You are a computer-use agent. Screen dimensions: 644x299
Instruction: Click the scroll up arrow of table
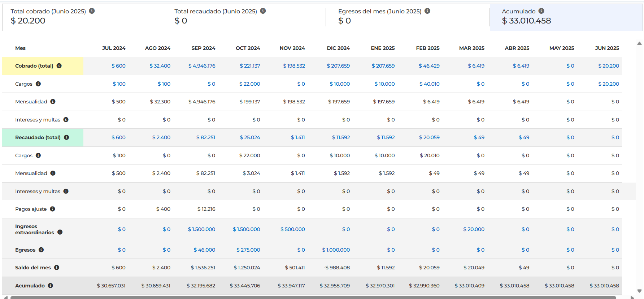639,43
